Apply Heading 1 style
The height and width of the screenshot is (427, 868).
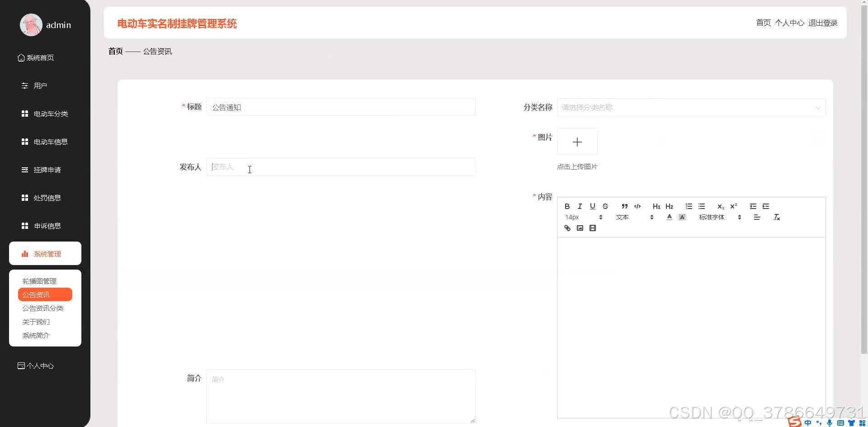656,206
